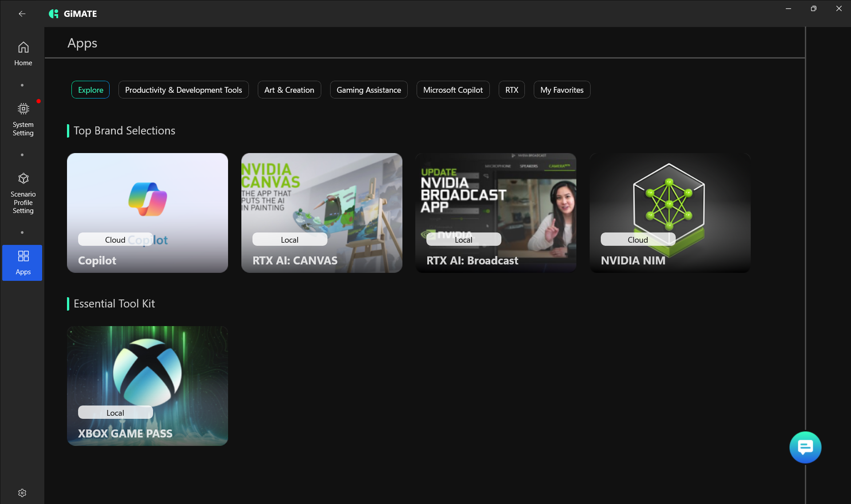The width and height of the screenshot is (851, 504).
Task: Open the My Favorites tab
Action: tap(562, 90)
